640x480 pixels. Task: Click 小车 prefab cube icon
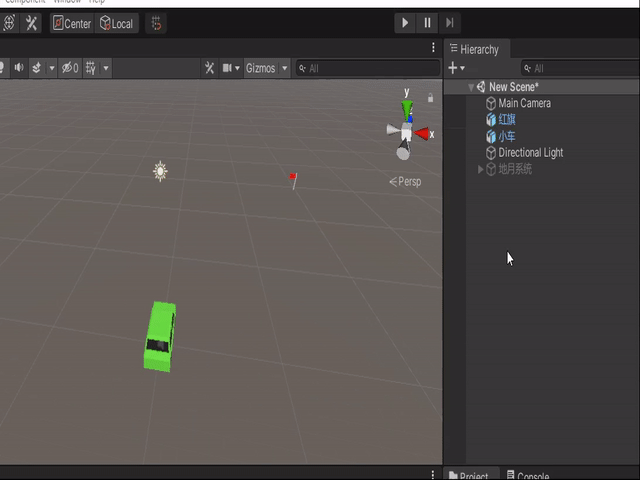tap(491, 136)
